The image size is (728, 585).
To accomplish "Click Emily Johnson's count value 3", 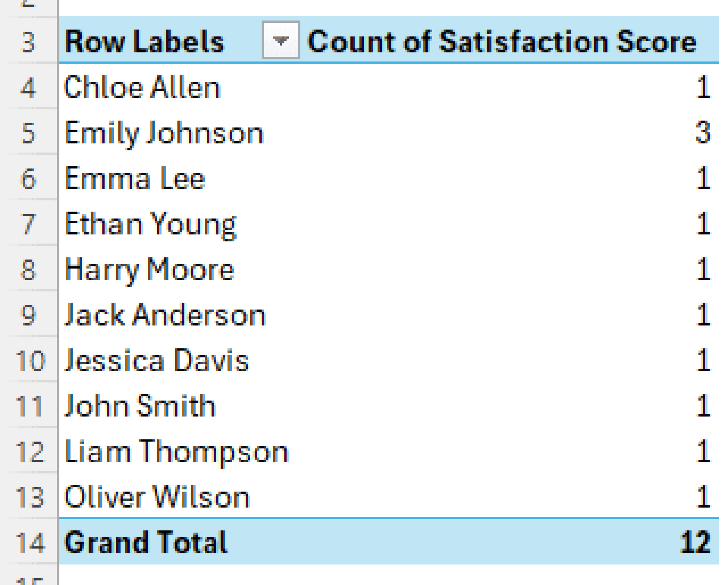I will pos(702,133).
